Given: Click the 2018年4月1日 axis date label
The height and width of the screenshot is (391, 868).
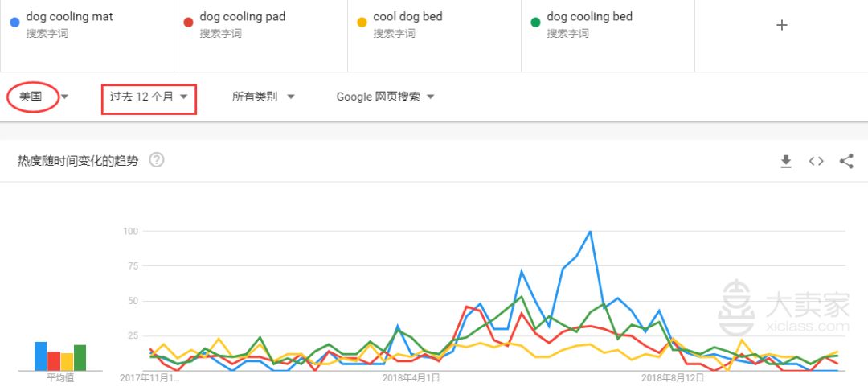Looking at the screenshot, I should point(411,378).
